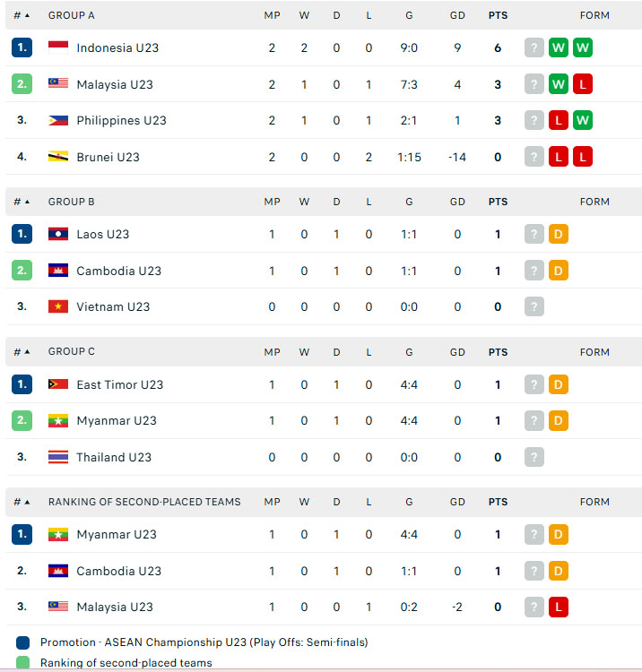Click the Group C rank 1 blue badge
The image size is (642, 672).
tap(22, 384)
